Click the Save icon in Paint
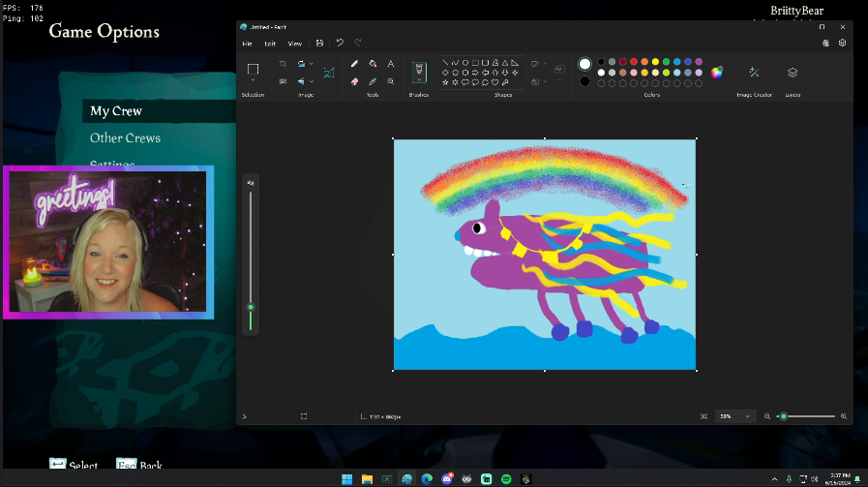 click(x=319, y=44)
